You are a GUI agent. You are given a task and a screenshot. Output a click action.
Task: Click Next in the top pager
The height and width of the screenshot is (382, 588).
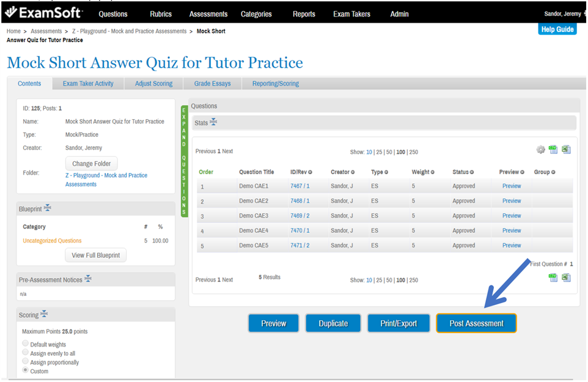click(227, 152)
